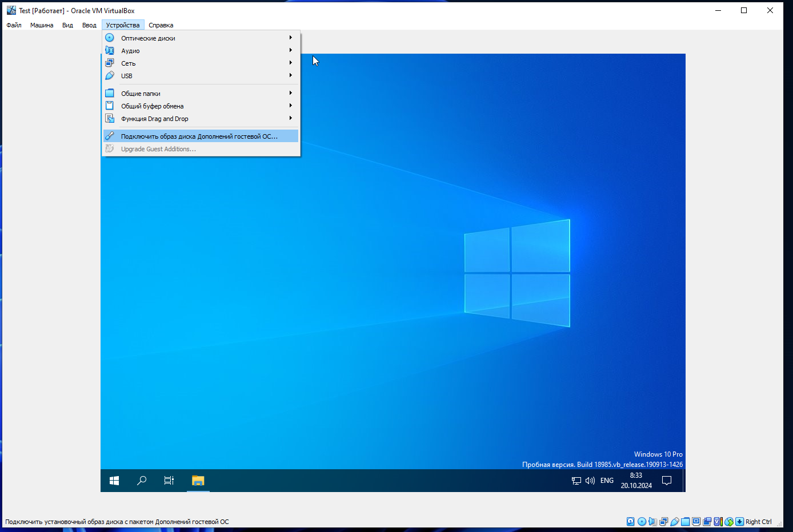Click the keyboard capture arrow icon
Viewport: 793px width, 532px height.
click(x=740, y=522)
